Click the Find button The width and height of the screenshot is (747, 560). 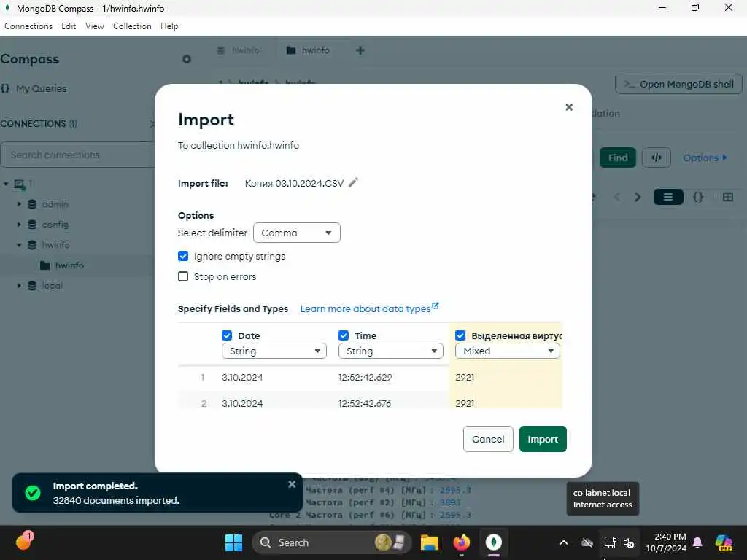(x=617, y=157)
